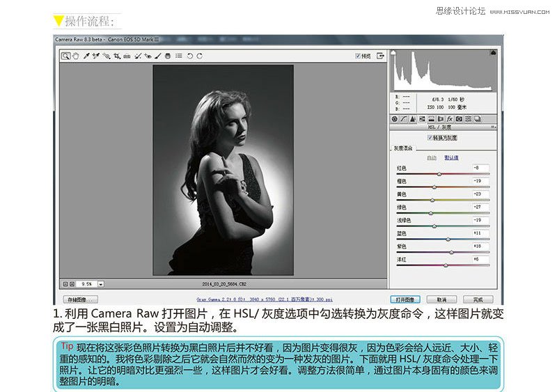Click the 洋红 magenta slider handle

[446, 265]
